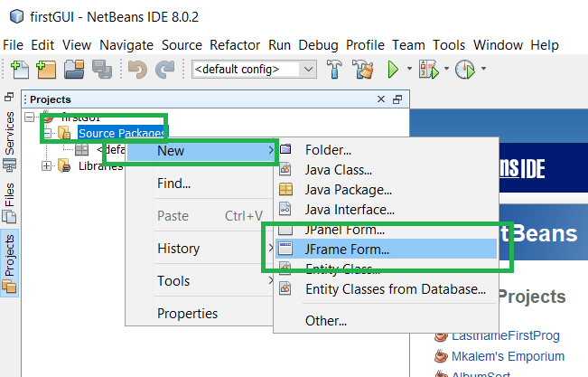Viewport: 588px width, 377px height.
Task: Open the Profile Project dropdown arrow
Action: coord(483,69)
